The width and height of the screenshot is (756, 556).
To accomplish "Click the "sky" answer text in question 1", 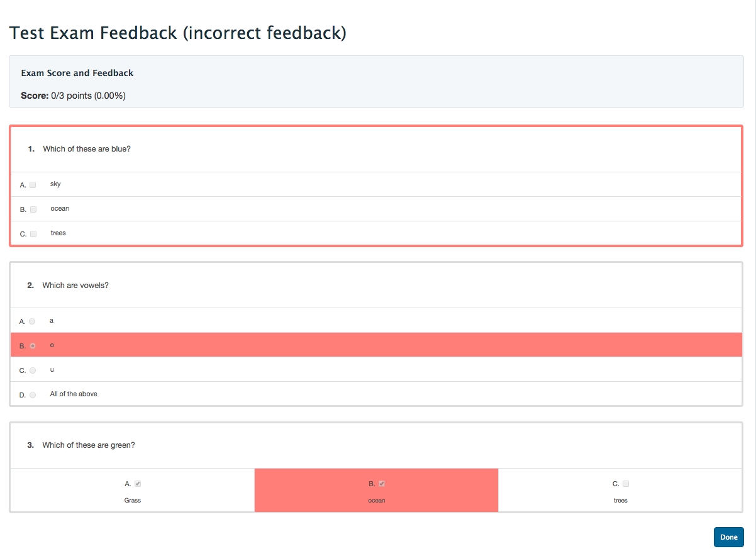I will tap(55, 184).
